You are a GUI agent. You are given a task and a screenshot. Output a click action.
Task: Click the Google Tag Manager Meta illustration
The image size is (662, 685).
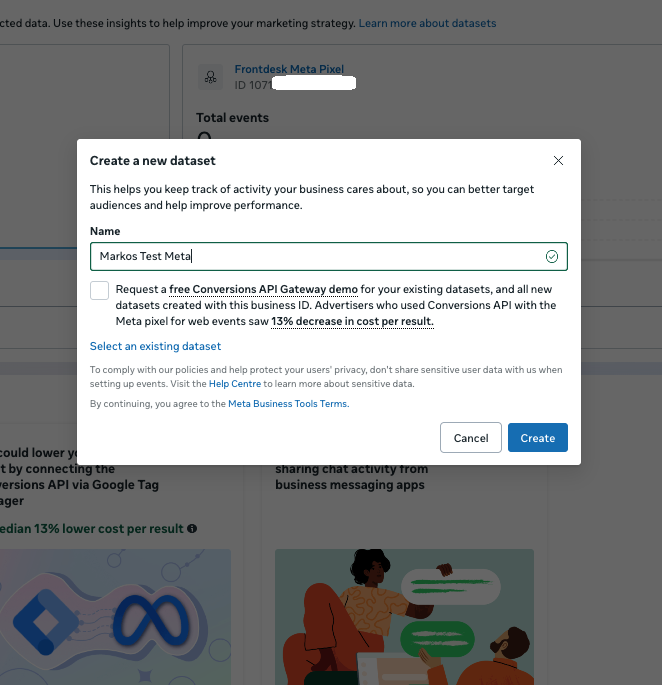pyautogui.click(x=115, y=617)
